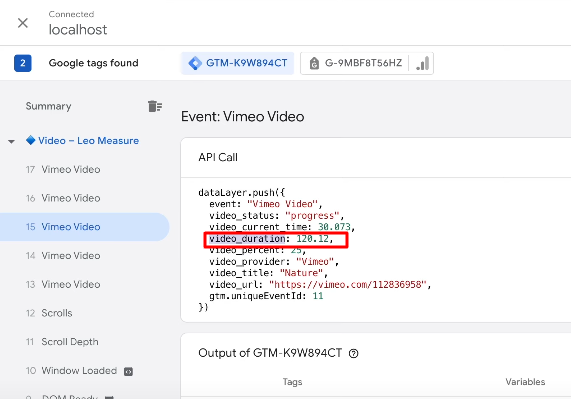Viewport: 571px width, 399px height.
Task: Click the video_provider "Vimeo" value
Action: click(315, 261)
